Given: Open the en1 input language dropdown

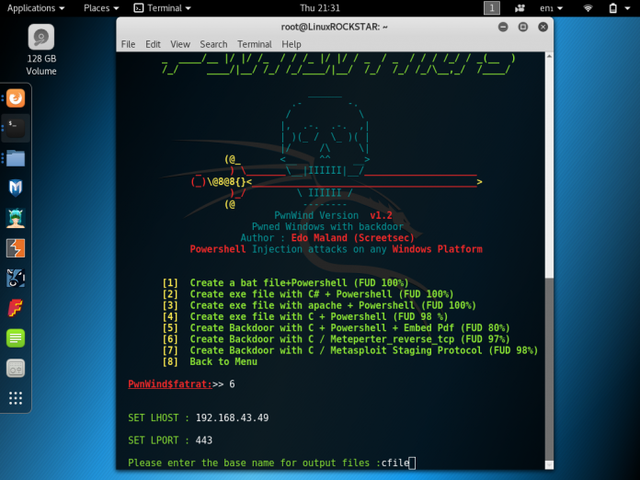Looking at the screenshot, I should [x=551, y=8].
